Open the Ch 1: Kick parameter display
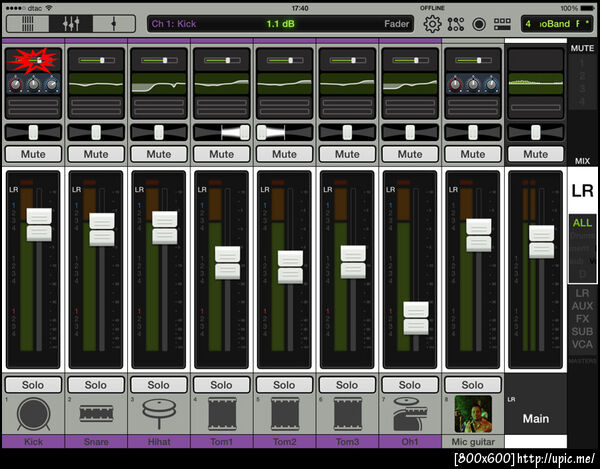600x469 pixels. (280, 24)
